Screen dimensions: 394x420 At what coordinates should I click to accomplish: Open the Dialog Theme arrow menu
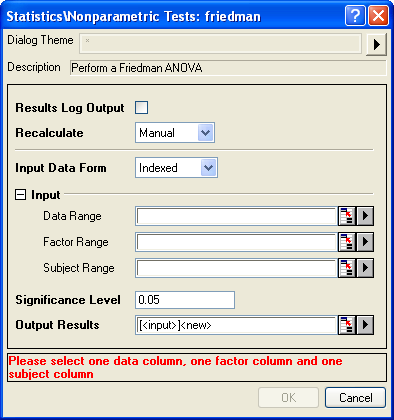tap(377, 44)
